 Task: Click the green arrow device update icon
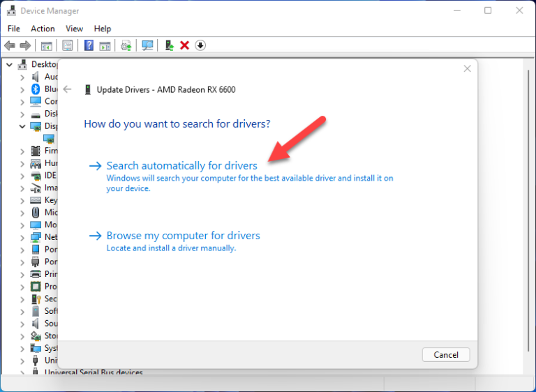(169, 45)
